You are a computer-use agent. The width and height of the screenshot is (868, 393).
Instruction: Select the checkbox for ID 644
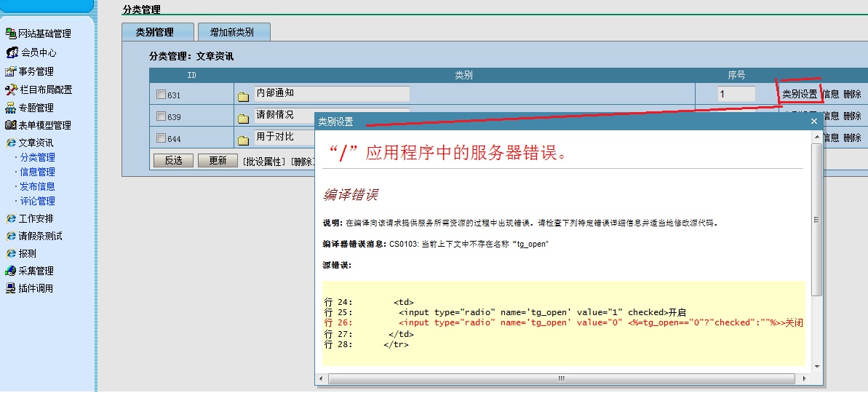(x=161, y=138)
